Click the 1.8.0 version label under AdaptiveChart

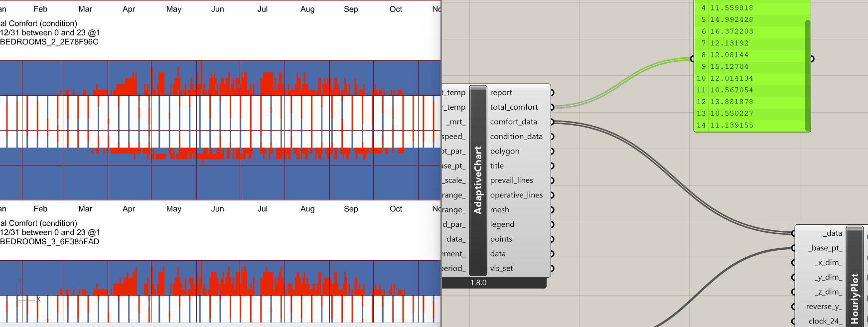click(x=478, y=283)
